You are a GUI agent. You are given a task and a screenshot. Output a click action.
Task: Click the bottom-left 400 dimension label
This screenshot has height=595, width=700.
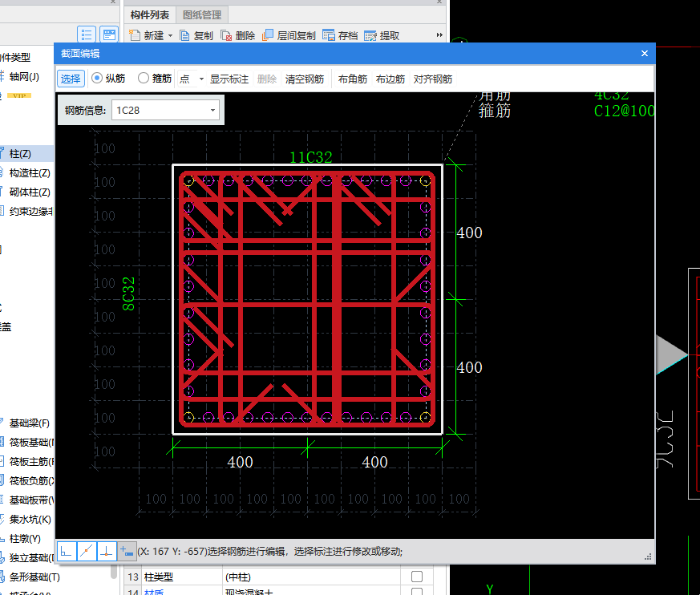coord(240,462)
